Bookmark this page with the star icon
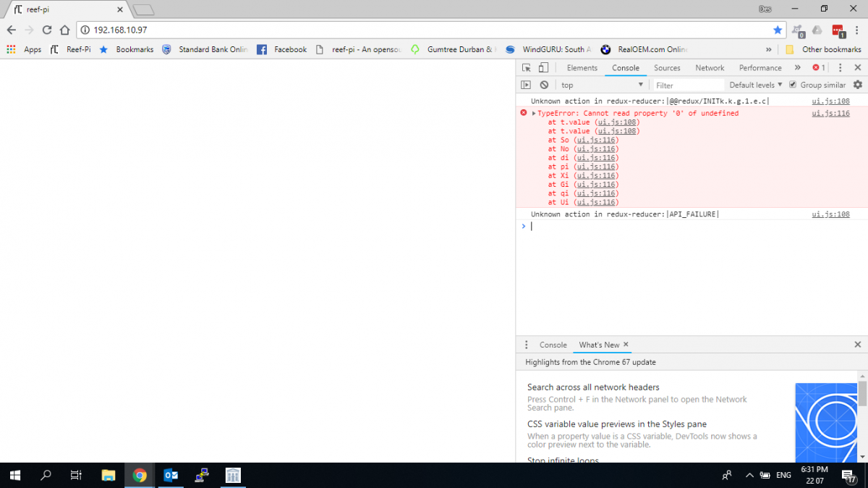This screenshot has width=868, height=488. (x=778, y=30)
